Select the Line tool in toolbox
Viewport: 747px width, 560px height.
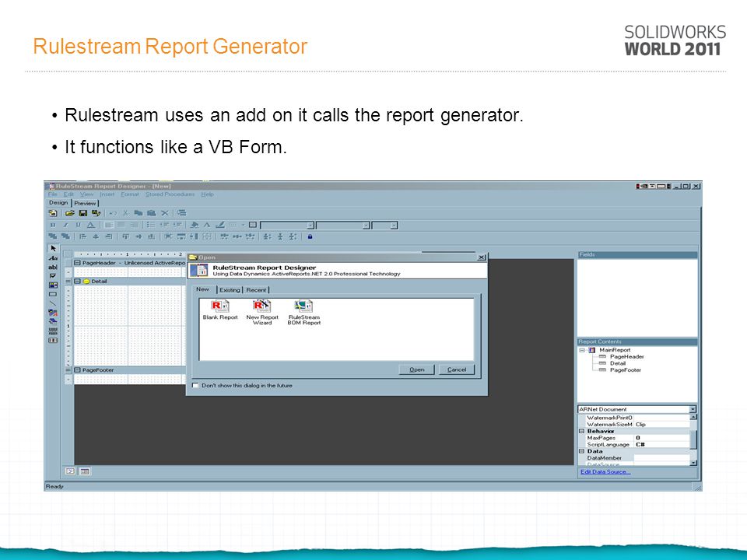[53, 303]
